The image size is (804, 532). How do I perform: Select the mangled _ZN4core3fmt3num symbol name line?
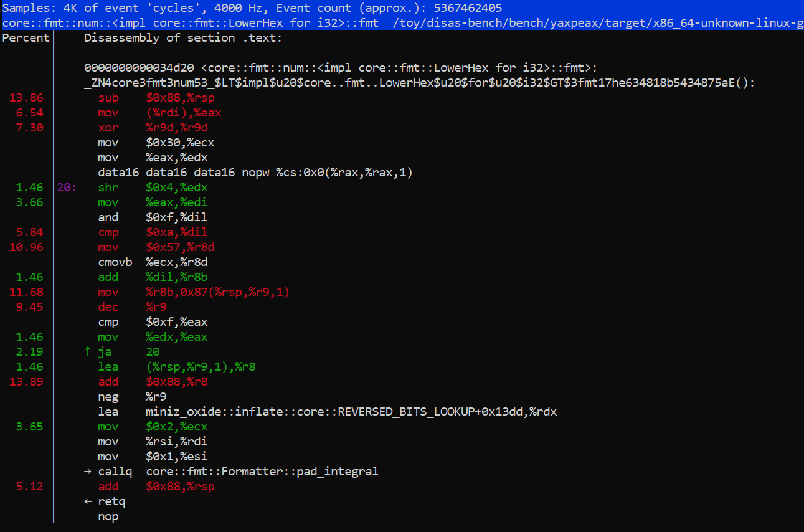click(419, 83)
